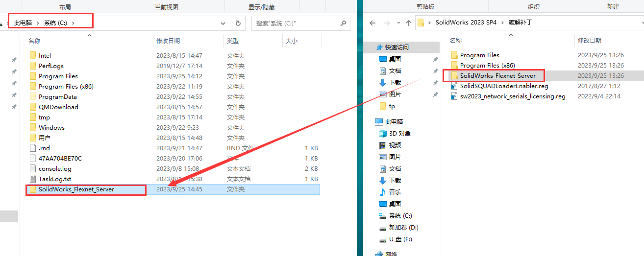Open address bar history dropdown
This screenshot has width=644, height=256.
(223, 23)
